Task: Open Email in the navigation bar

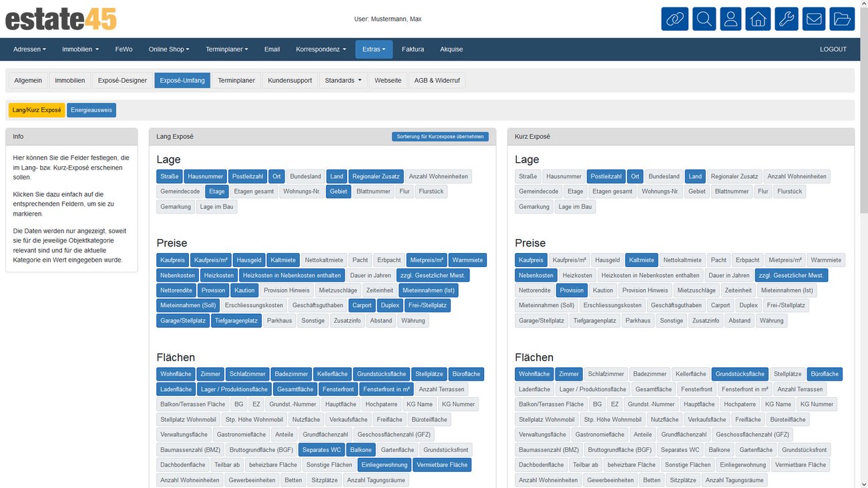Action: click(x=272, y=49)
